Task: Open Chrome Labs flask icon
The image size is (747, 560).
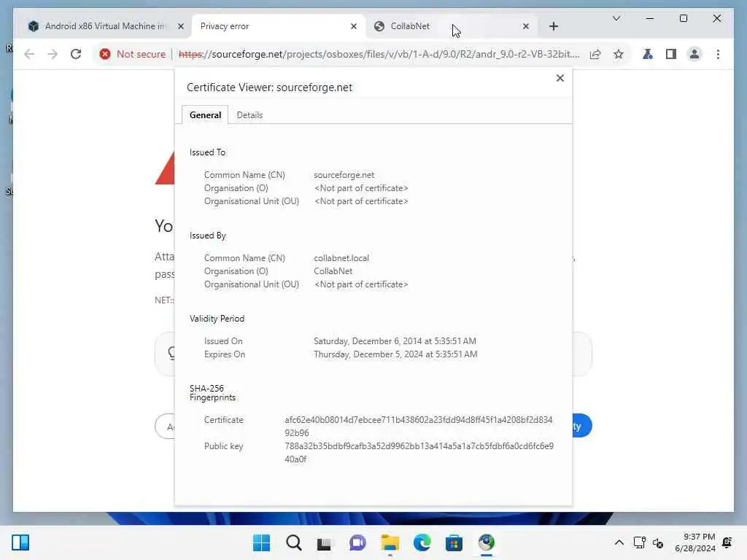Action: point(648,54)
